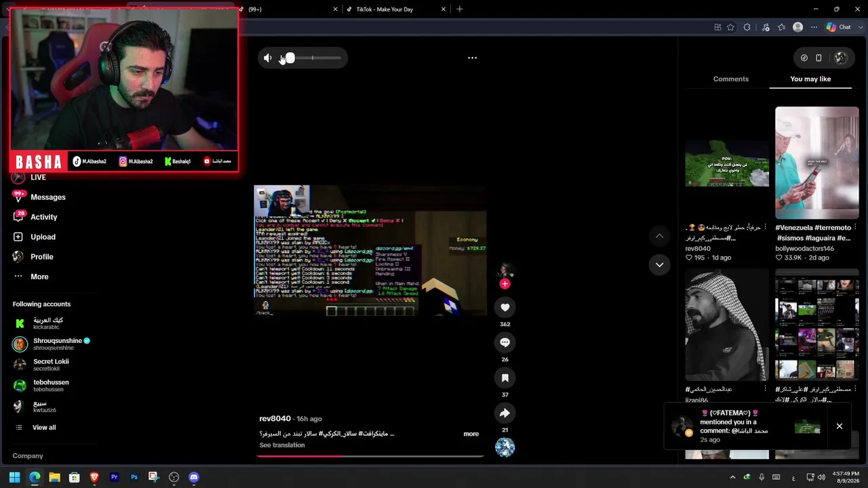Go to the previous video up arrow
The height and width of the screenshot is (488, 868).
[x=659, y=236]
